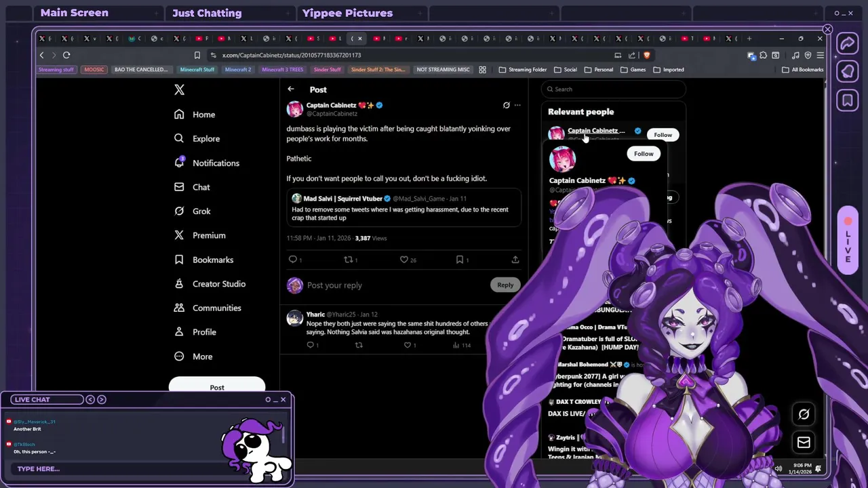Open a new browser tab
The width and height of the screenshot is (868, 488).
pos(749,39)
